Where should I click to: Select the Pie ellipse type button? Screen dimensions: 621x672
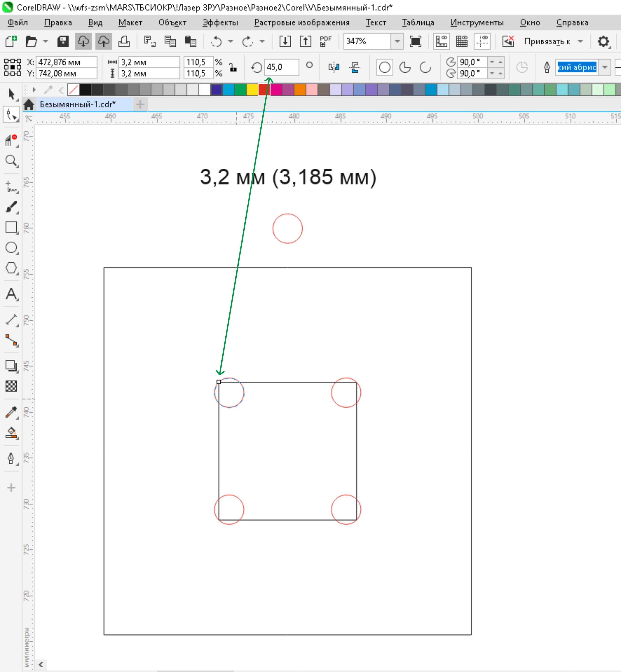point(405,67)
